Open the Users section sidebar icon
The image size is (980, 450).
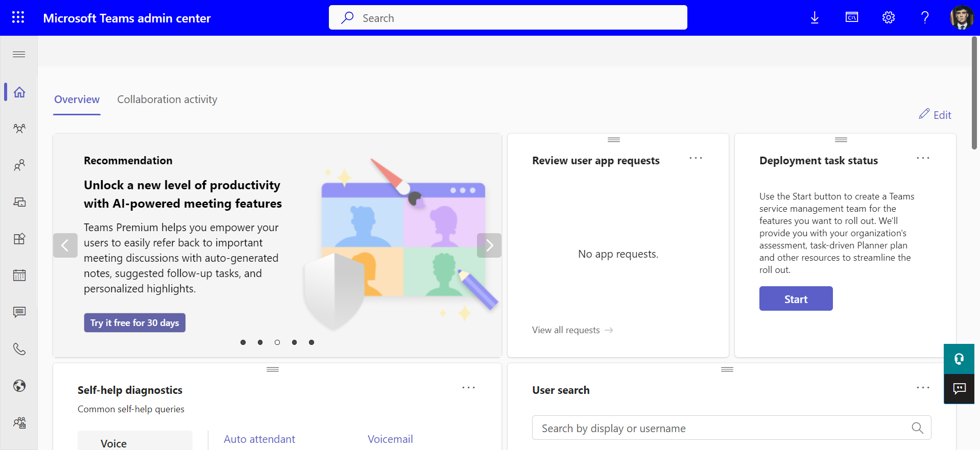19,165
